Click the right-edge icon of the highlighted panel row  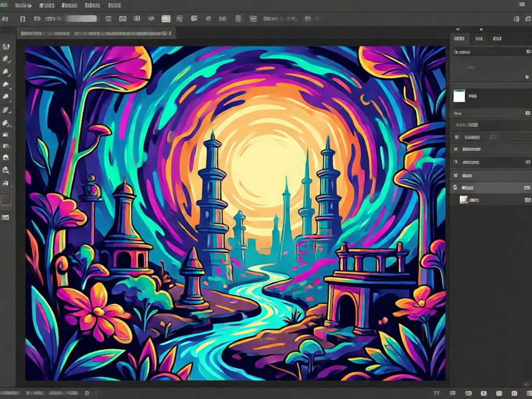coord(528,188)
